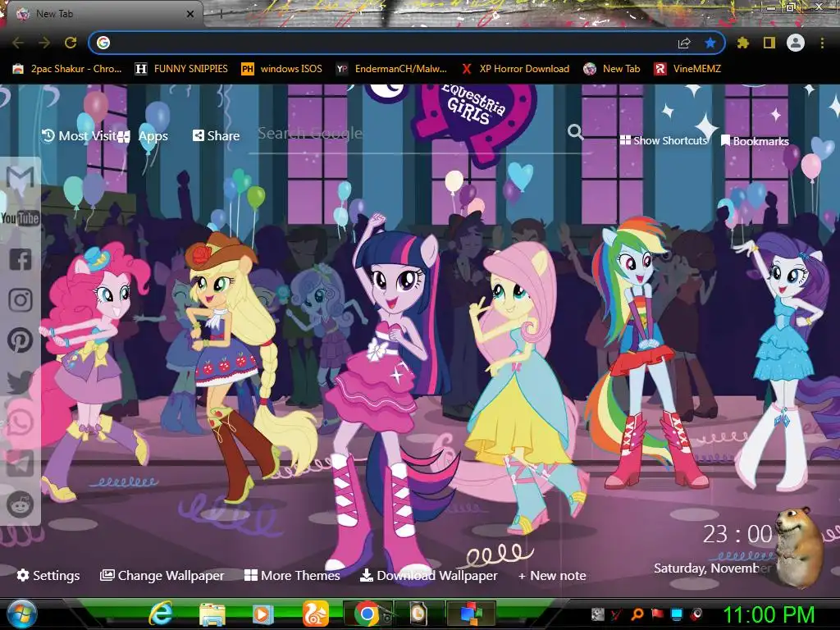840x630 pixels.
Task: Add a New note
Action: coord(552,575)
